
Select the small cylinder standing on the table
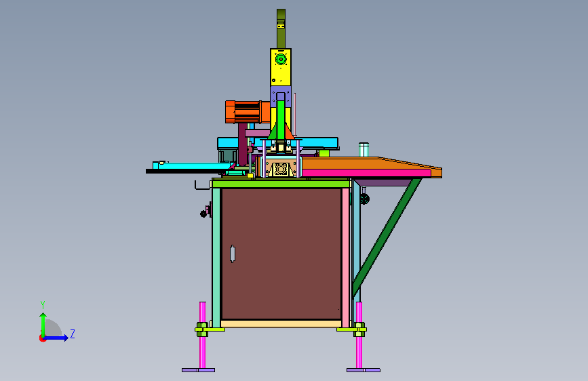364,149
